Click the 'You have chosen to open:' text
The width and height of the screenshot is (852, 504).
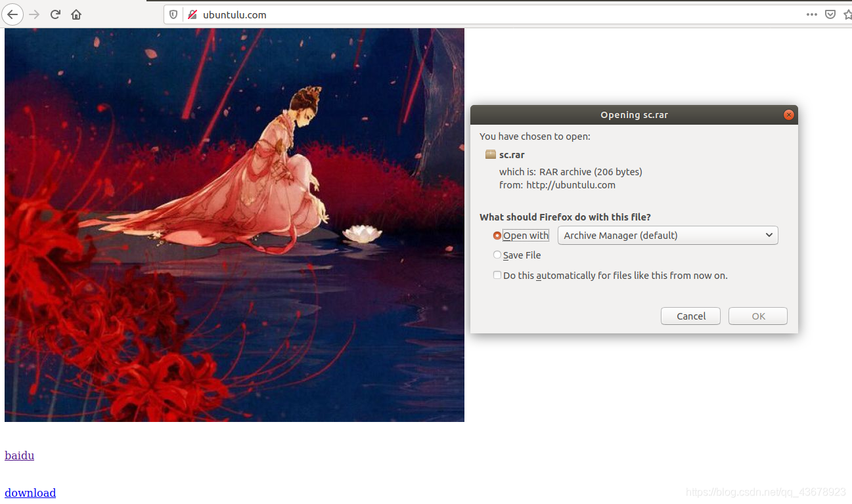(535, 136)
